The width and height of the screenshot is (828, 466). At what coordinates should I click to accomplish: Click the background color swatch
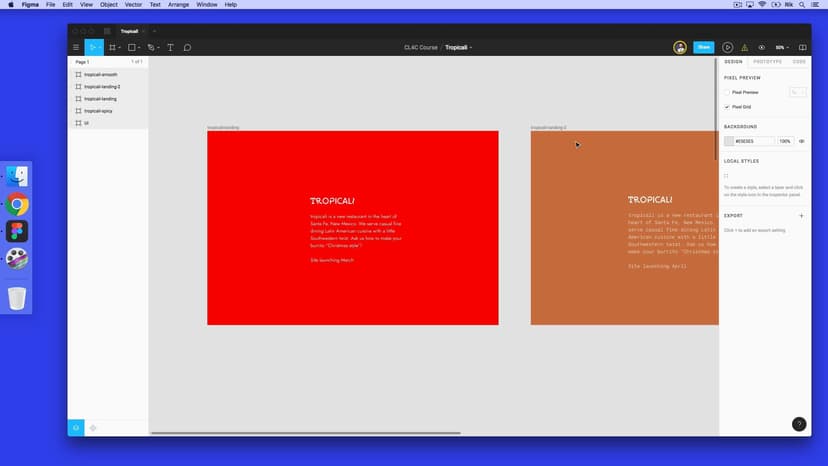(729, 141)
